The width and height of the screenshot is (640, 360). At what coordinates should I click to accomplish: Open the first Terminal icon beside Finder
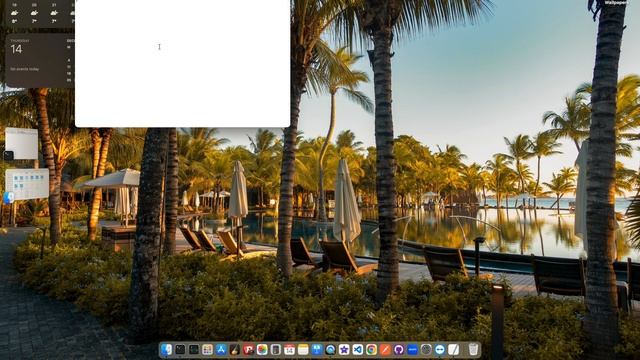(x=180, y=349)
